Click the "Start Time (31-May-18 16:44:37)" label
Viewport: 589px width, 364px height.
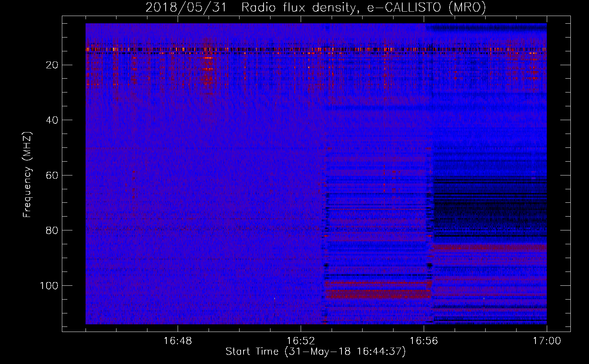(316, 352)
